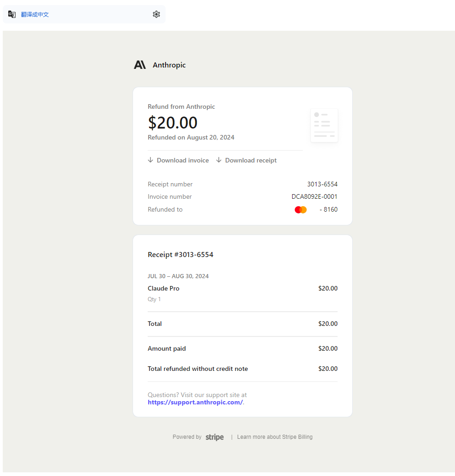455x476 pixels.
Task: Open the support.anthropic.com link
Action: 195,402
